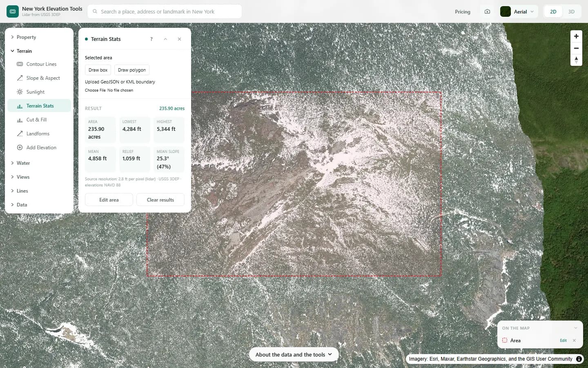Click the Aerial basemap thumbnail
This screenshot has width=588, height=368.
click(x=506, y=11)
